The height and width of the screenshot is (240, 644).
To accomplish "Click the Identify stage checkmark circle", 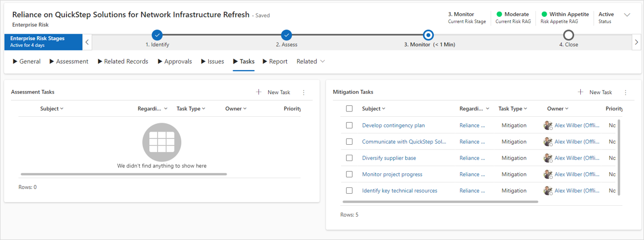I will 157,35.
